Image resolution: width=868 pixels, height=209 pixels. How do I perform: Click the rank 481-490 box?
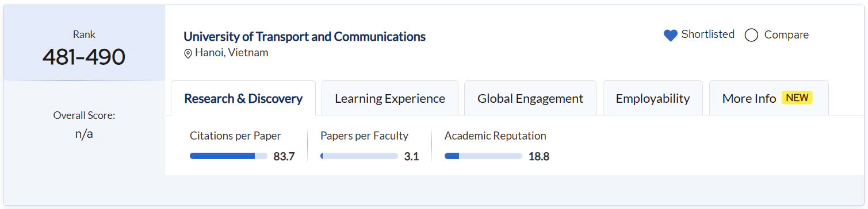(x=84, y=43)
